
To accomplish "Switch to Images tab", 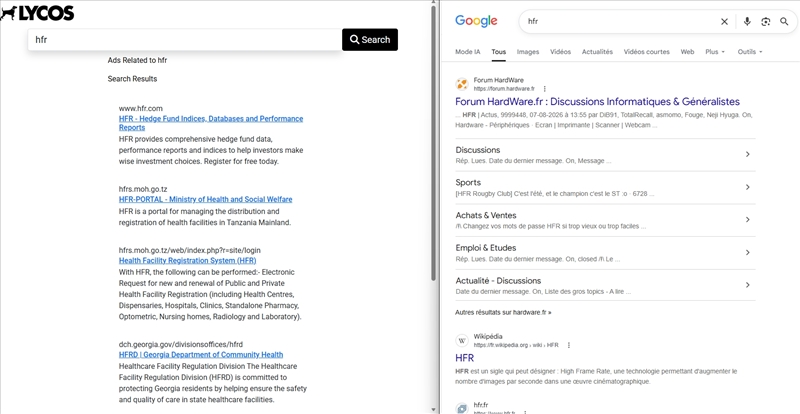I will point(528,52).
